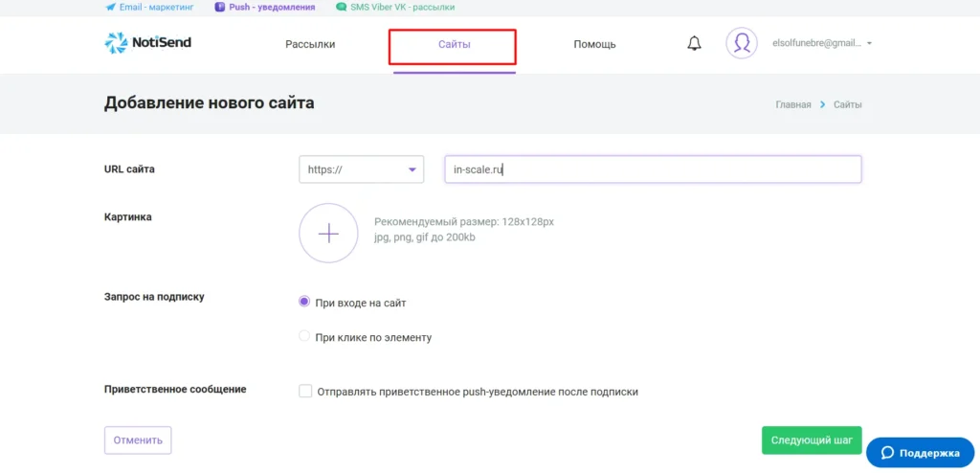Open the Push - уведомления link
This screenshot has width=980, height=473.
pos(264,8)
